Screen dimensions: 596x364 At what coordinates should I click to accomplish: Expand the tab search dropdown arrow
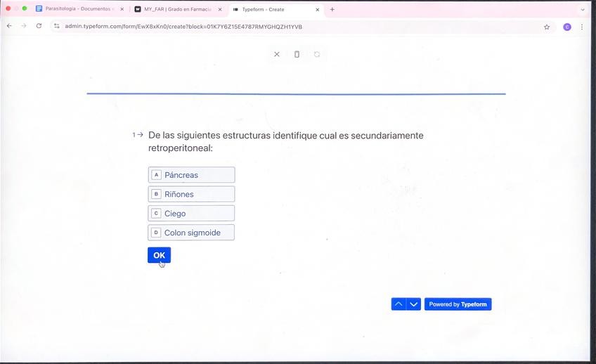[582, 10]
